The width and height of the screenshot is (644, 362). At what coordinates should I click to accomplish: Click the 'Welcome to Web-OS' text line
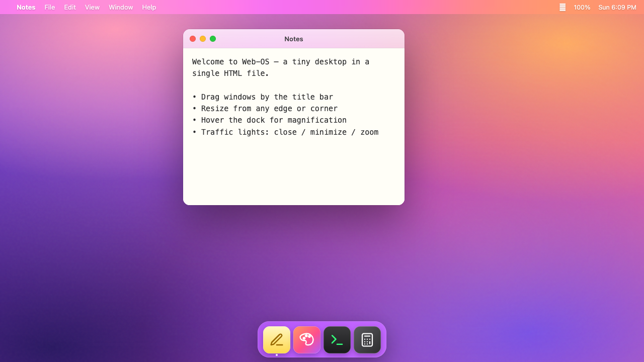click(281, 62)
